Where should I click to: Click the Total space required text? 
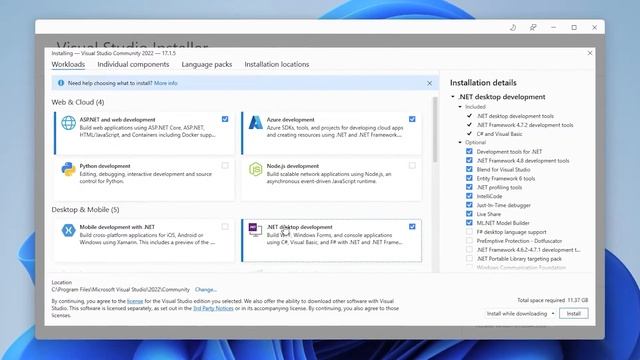[553, 300]
